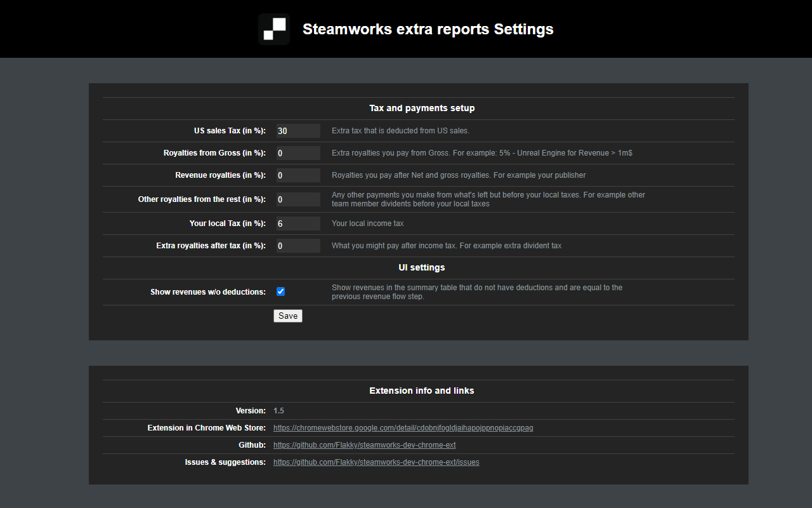
Task: Open the Issues & suggestions Github link
Action: pyautogui.click(x=376, y=462)
